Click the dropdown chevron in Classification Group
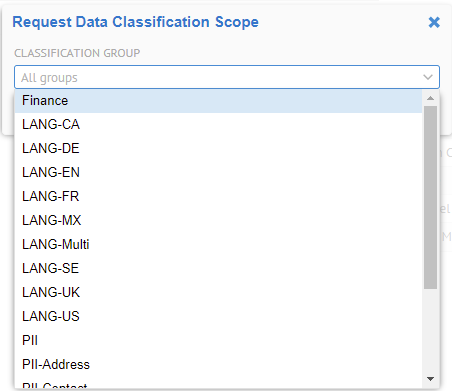The height and width of the screenshot is (391, 452). pyautogui.click(x=428, y=77)
